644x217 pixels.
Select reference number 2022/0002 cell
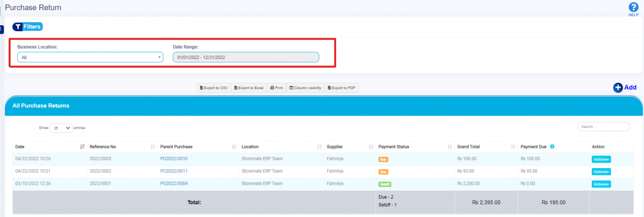(x=122, y=171)
